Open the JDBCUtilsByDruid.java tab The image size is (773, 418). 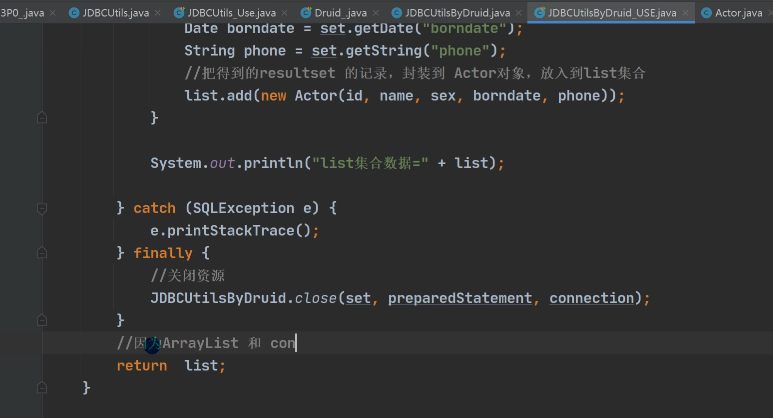pos(457,13)
